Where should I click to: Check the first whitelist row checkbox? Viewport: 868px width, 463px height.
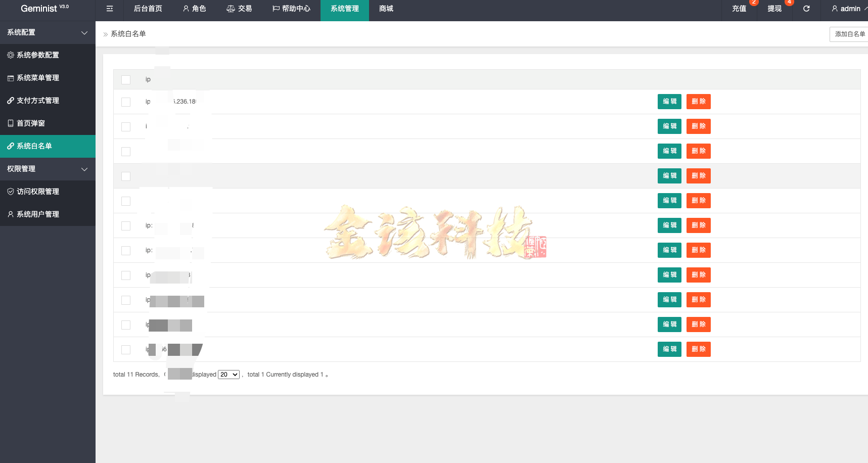[126, 102]
